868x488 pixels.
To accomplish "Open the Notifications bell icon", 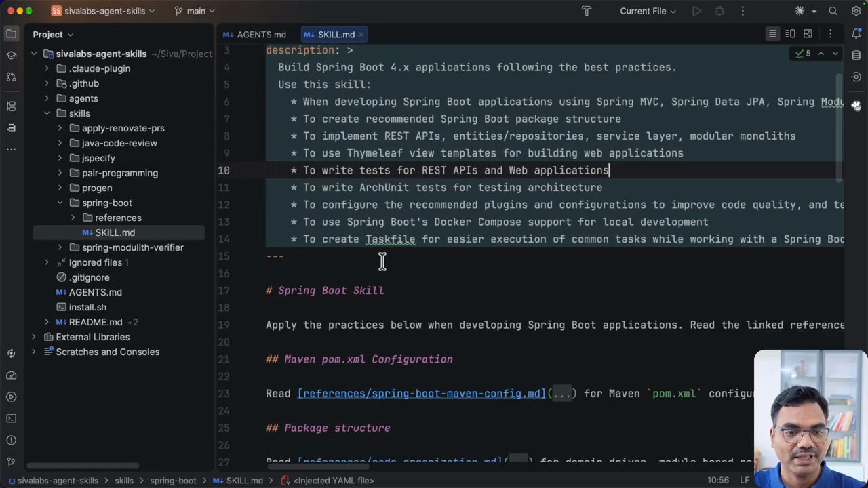I will click(856, 34).
